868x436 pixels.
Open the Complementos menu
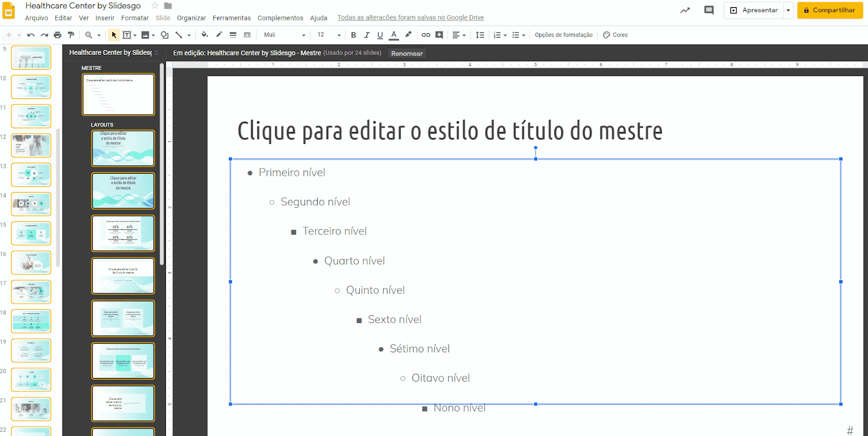[x=280, y=18]
